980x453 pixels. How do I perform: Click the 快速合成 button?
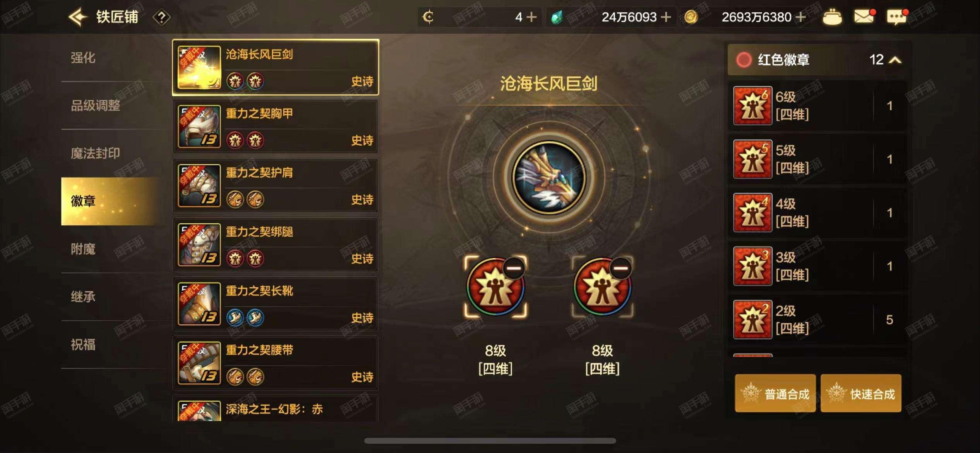(x=861, y=393)
